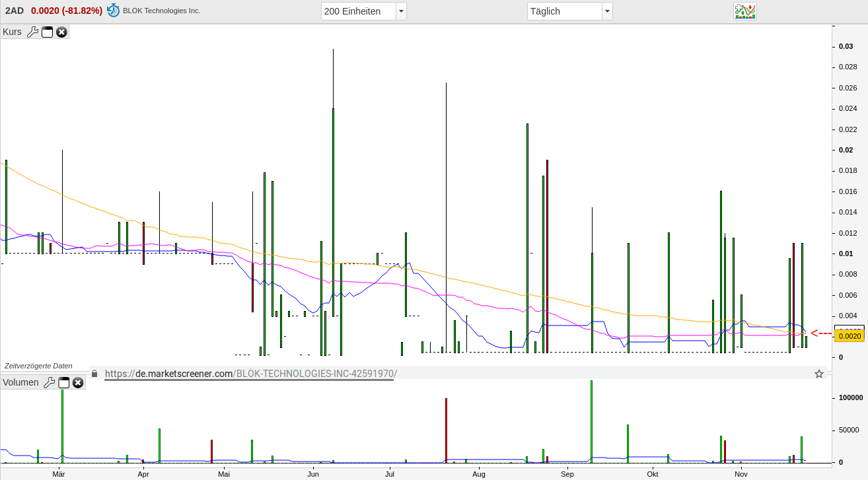This screenshot has height=480, width=868.
Task: Open the Volumen panel window icon
Action: point(63,382)
